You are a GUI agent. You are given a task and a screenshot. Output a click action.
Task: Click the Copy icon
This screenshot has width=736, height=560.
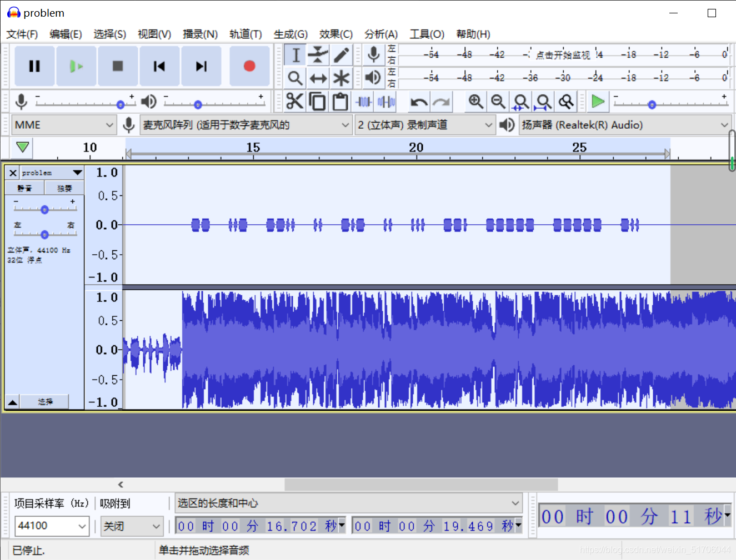[318, 102]
